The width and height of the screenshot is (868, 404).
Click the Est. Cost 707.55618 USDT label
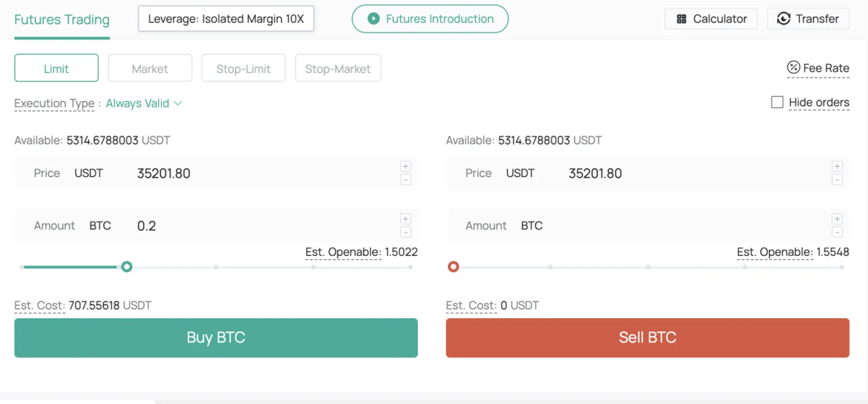[83, 305]
